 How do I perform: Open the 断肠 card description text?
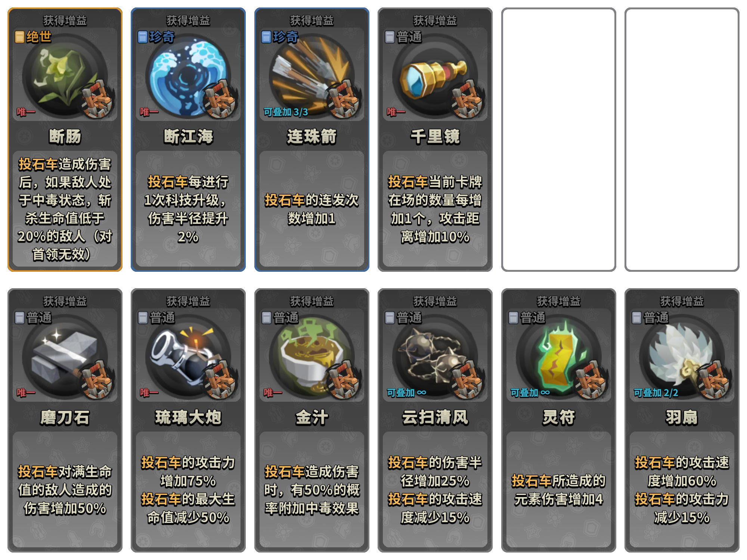[65, 209]
